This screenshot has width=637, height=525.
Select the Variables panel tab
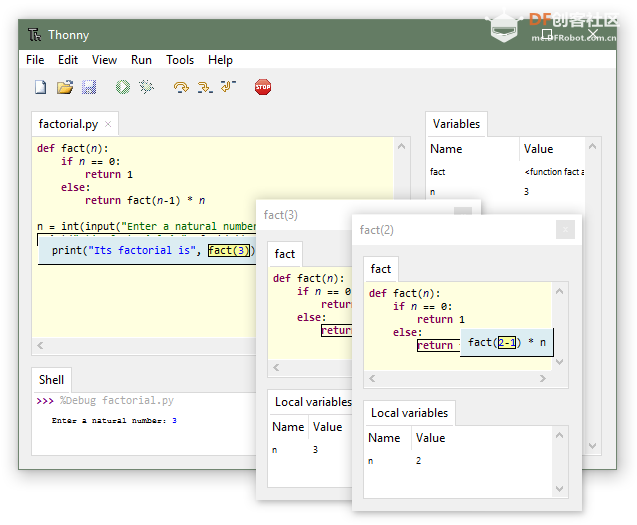[x=456, y=124]
